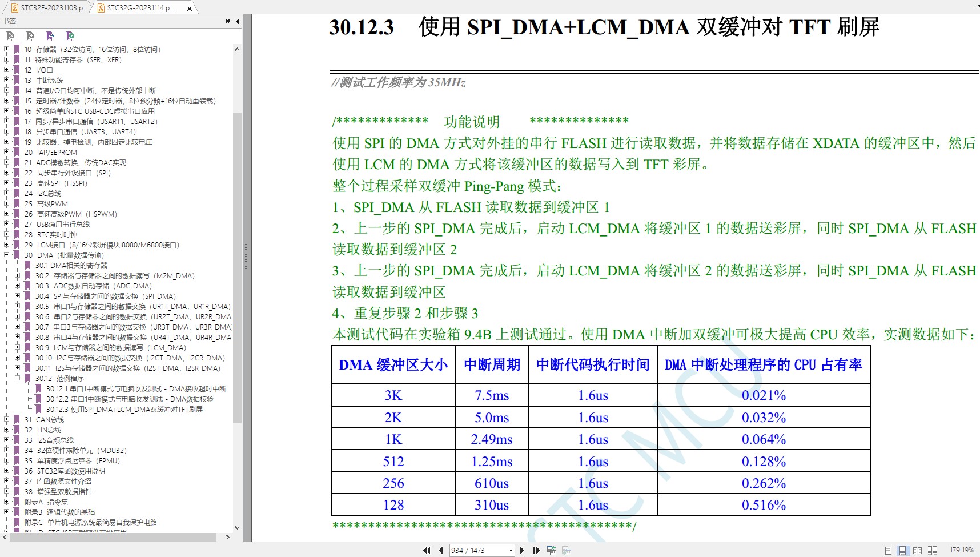
Task: Switch to continuous page view
Action: click(x=902, y=550)
